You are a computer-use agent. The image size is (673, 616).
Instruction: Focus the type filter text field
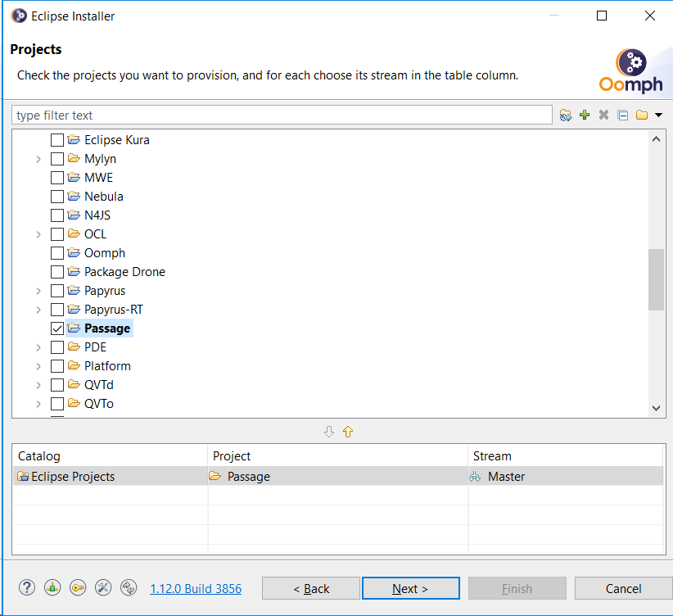(282, 115)
